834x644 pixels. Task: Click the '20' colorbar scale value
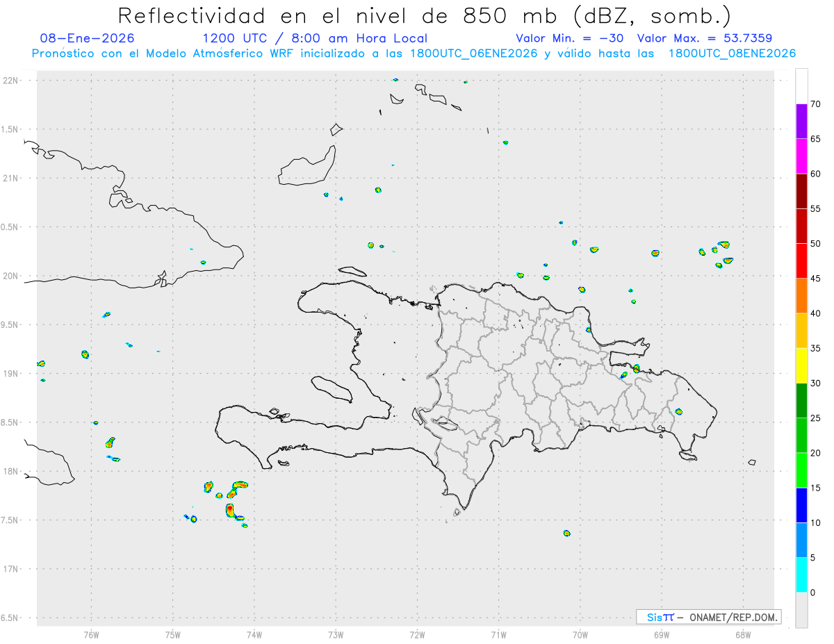pos(815,453)
